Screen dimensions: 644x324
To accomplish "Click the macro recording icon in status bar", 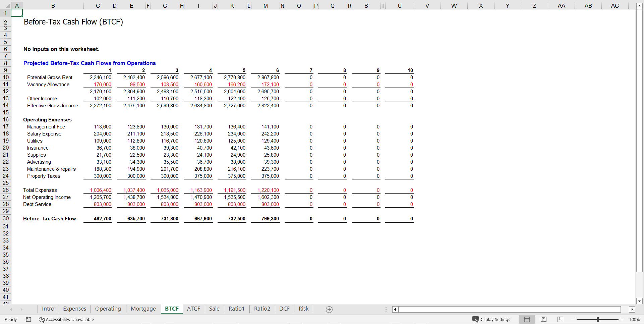I will point(28,319).
